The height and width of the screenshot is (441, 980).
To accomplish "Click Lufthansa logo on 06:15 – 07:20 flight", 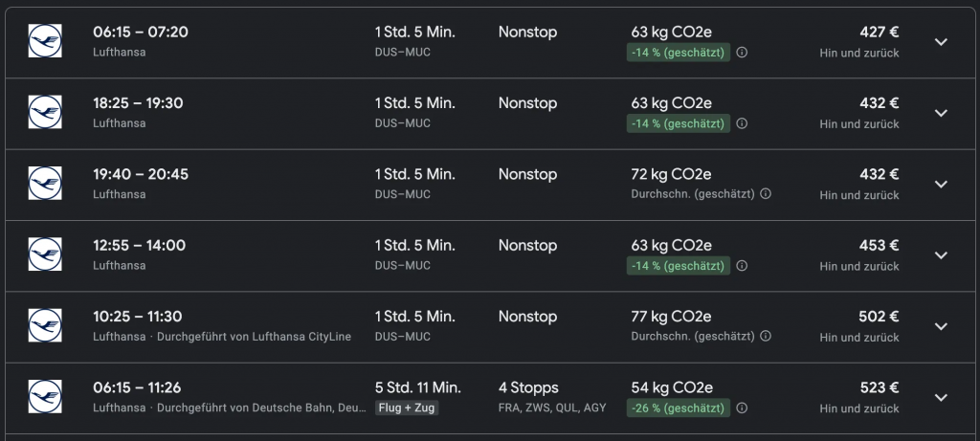I will pos(45,41).
